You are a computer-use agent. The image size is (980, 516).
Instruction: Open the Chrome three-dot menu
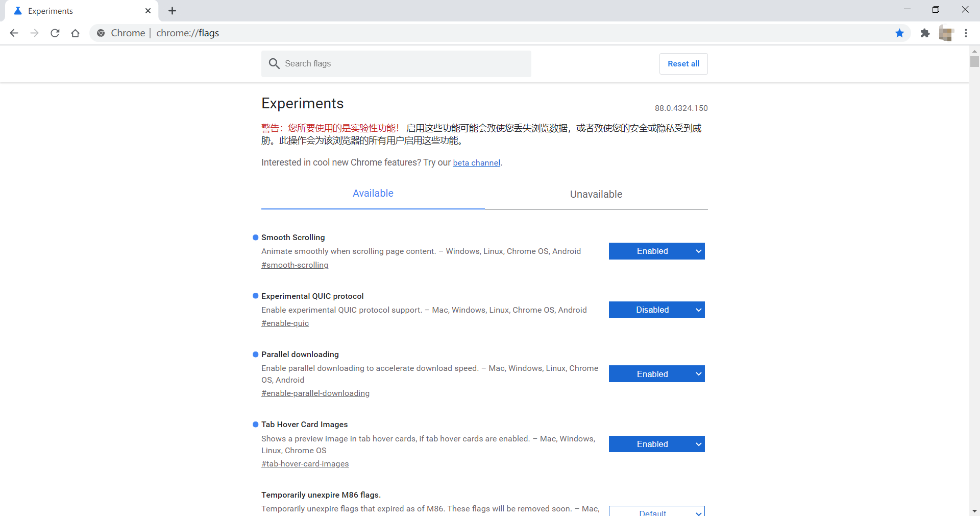tap(966, 33)
